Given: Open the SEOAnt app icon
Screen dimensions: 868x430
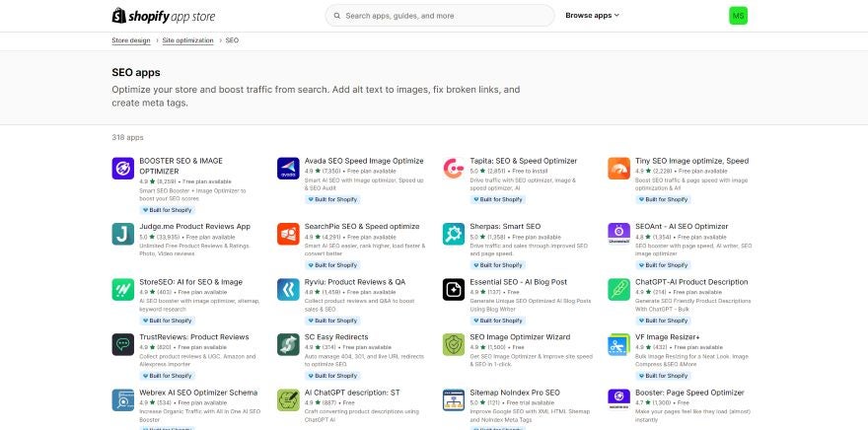Looking at the screenshot, I should pos(618,234).
